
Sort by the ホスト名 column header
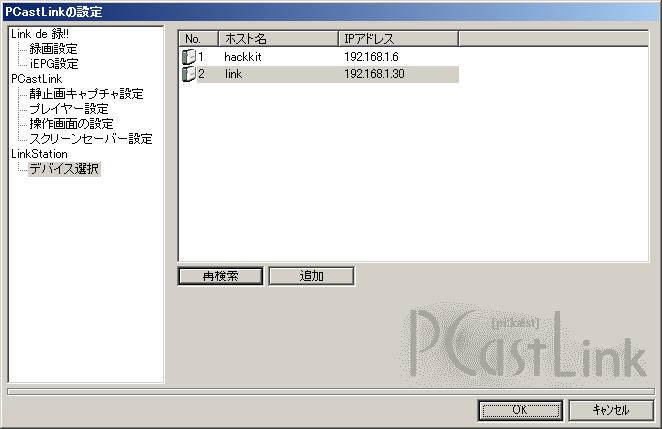point(278,39)
